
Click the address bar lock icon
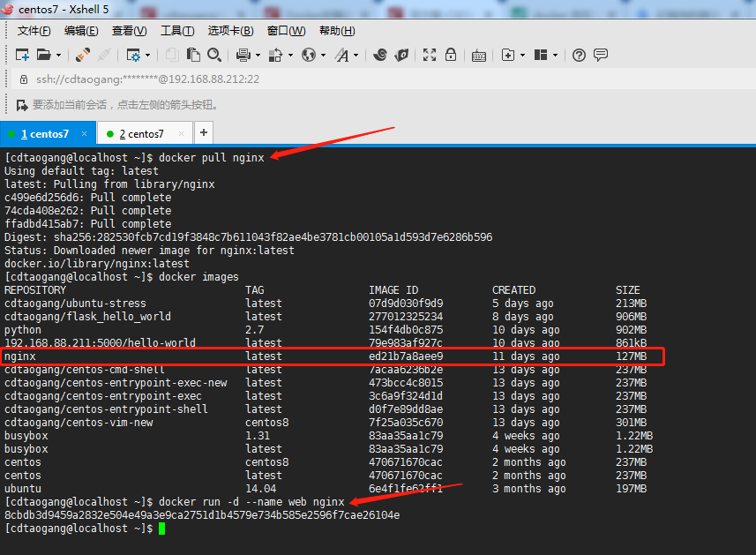tap(24, 79)
